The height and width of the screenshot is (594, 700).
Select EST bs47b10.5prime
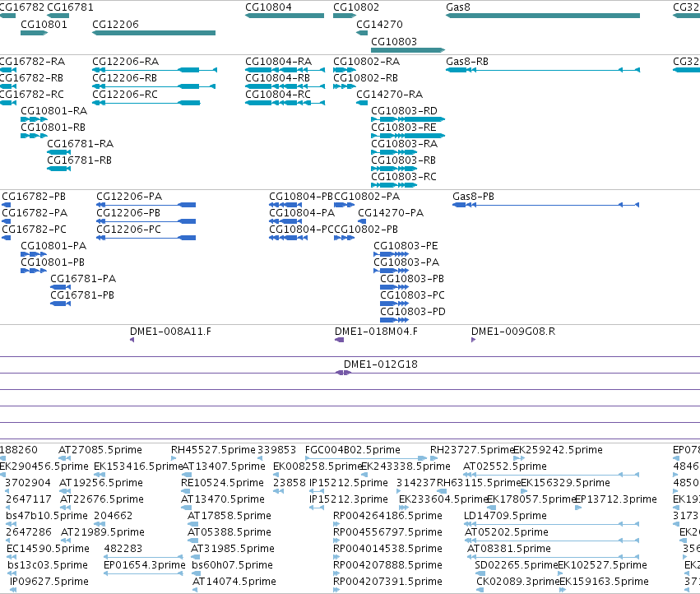click(x=47, y=516)
